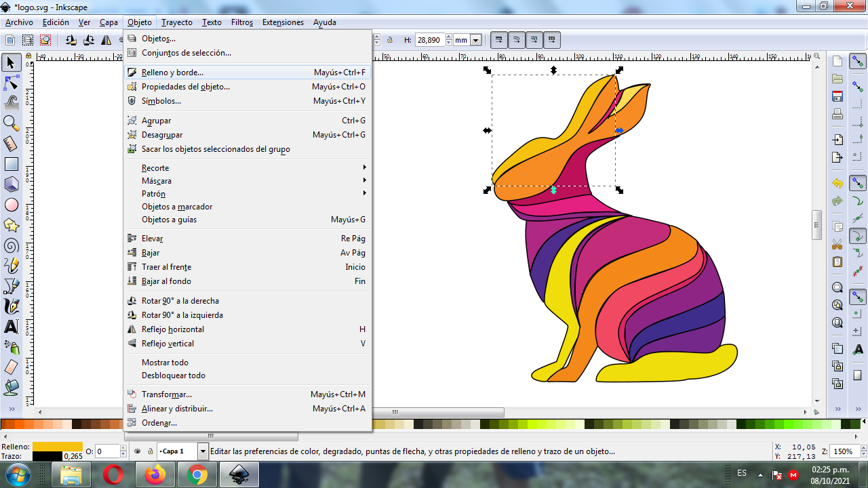Image resolution: width=868 pixels, height=488 pixels.
Task: Select Alinear y distribuir... entry
Action: 248,409
